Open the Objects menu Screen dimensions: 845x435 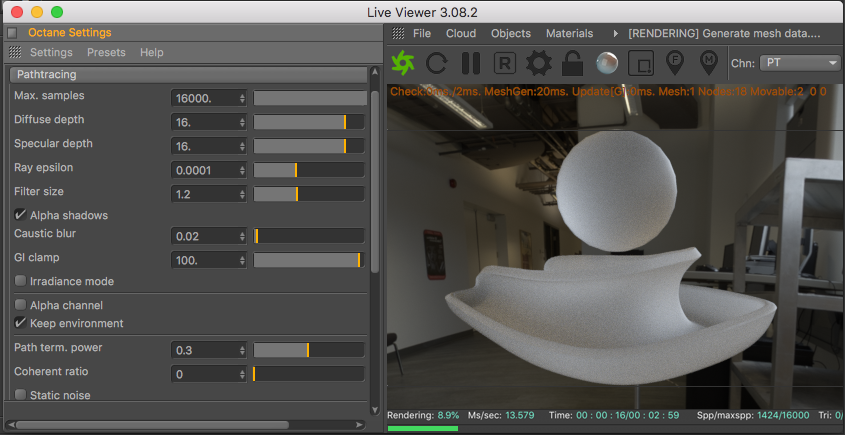point(511,33)
